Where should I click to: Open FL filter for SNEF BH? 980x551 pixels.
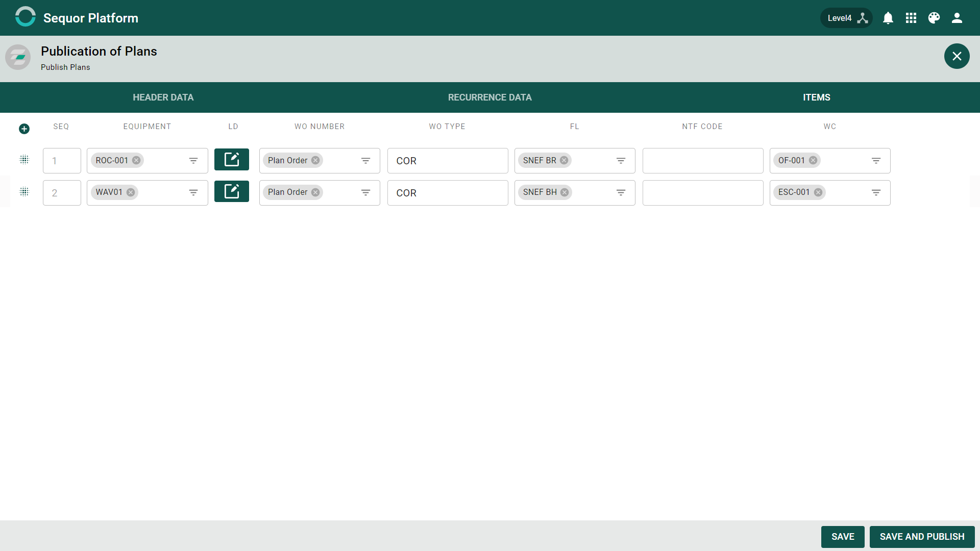pos(621,193)
